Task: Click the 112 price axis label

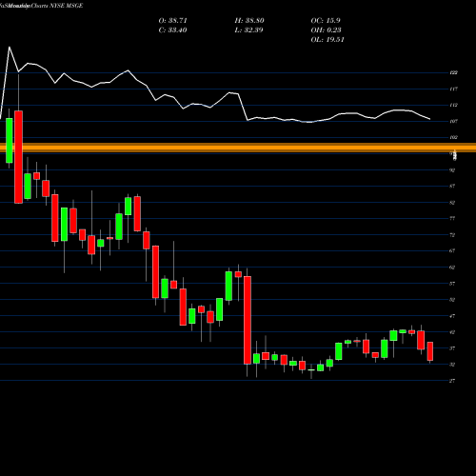Action: 454,105
